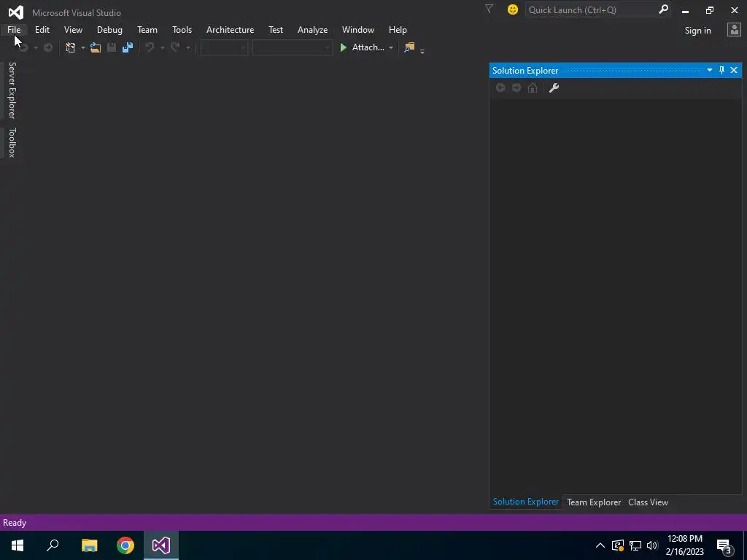Click the Undo arrow icon

pyautogui.click(x=150, y=47)
